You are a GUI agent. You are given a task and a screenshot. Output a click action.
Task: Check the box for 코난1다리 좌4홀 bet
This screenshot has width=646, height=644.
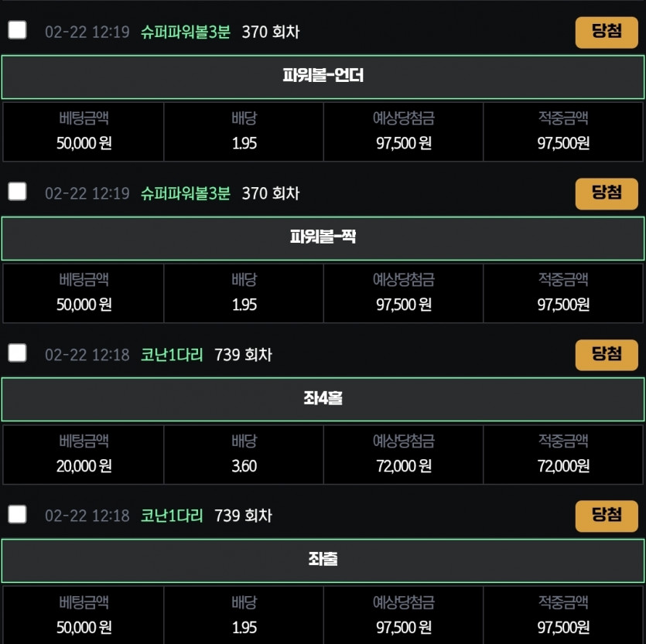tap(17, 353)
